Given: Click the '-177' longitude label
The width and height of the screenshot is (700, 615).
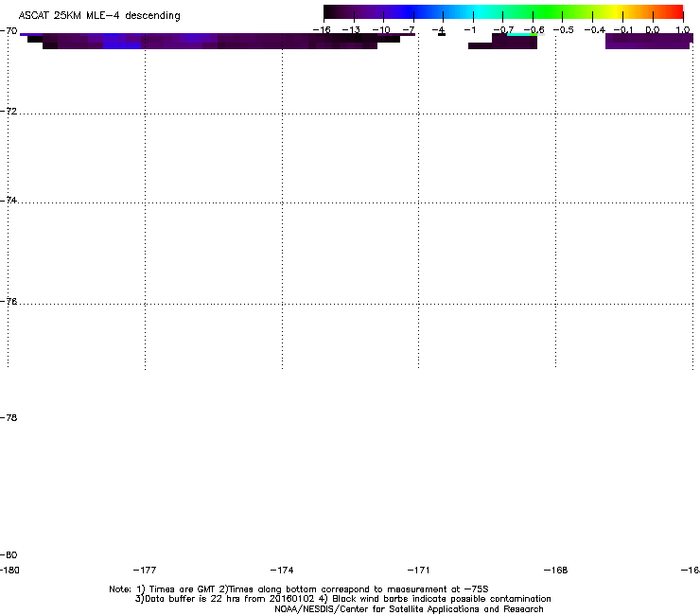Looking at the screenshot, I should pyautogui.click(x=145, y=570).
